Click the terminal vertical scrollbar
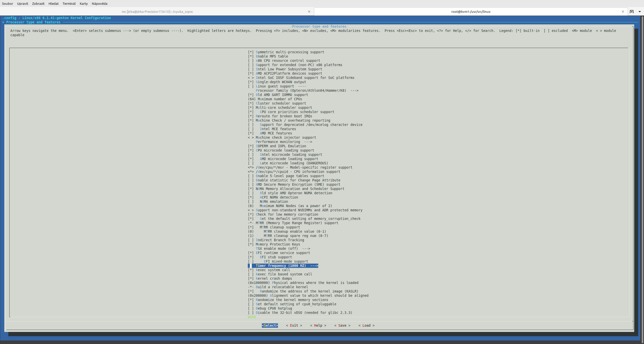 [x=642, y=176]
